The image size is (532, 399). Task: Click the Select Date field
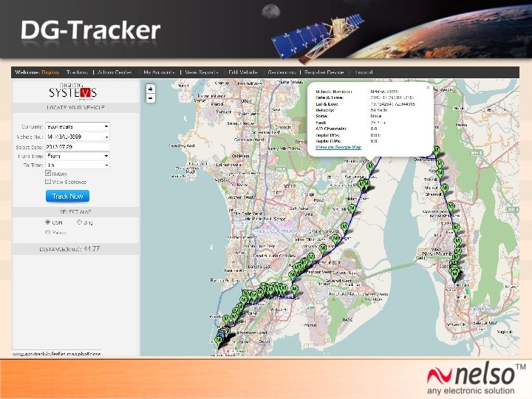[x=78, y=147]
